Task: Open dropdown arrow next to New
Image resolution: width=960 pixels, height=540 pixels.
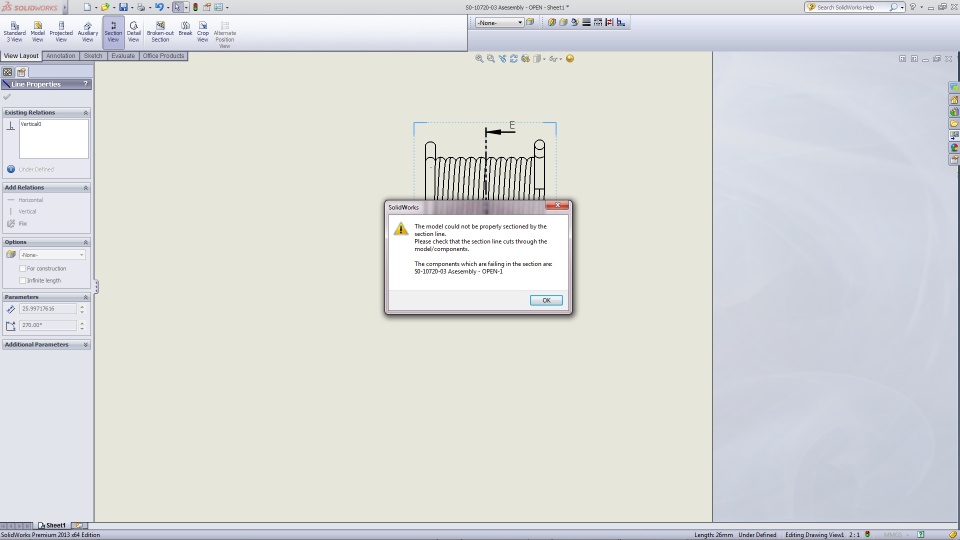Action: (96, 7)
